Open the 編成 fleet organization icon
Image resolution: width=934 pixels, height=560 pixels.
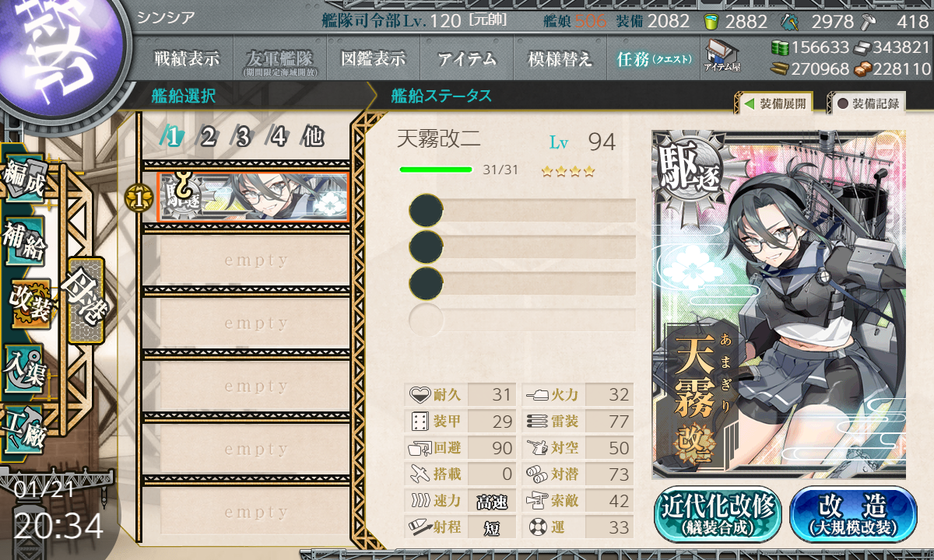(x=23, y=179)
